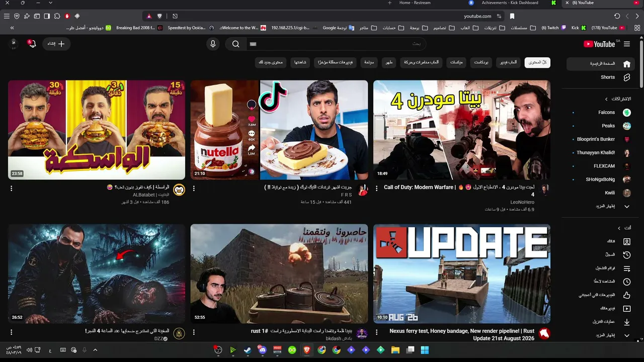Select the ألعاب مغامرات وحركة chip
This screenshot has width=644, height=362.
pos(422,62)
